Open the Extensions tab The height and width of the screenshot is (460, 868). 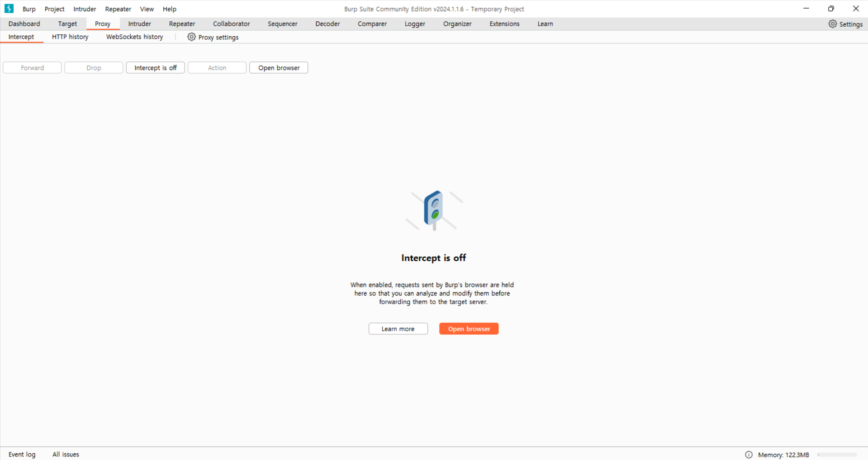504,24
